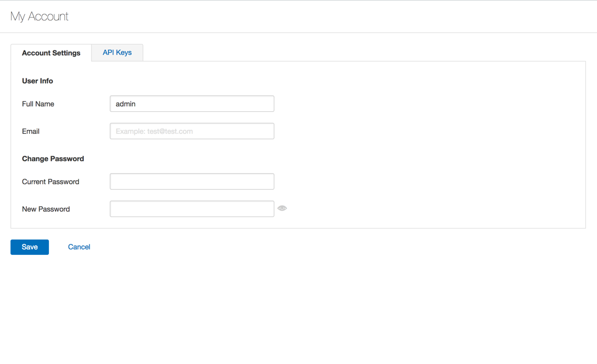Viewport: 597px width, 364px height.
Task: Click the My Account page title
Action: (x=40, y=16)
